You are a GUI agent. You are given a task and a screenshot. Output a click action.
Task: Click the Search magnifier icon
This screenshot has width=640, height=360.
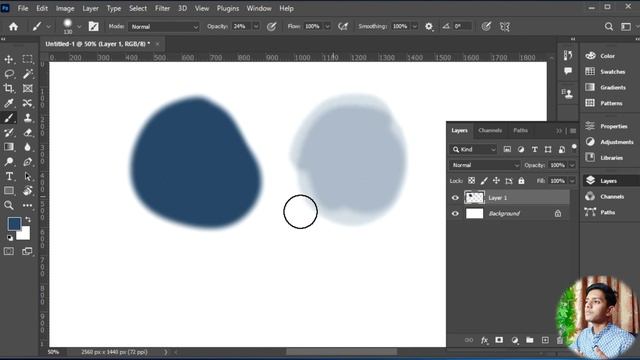[609, 27]
